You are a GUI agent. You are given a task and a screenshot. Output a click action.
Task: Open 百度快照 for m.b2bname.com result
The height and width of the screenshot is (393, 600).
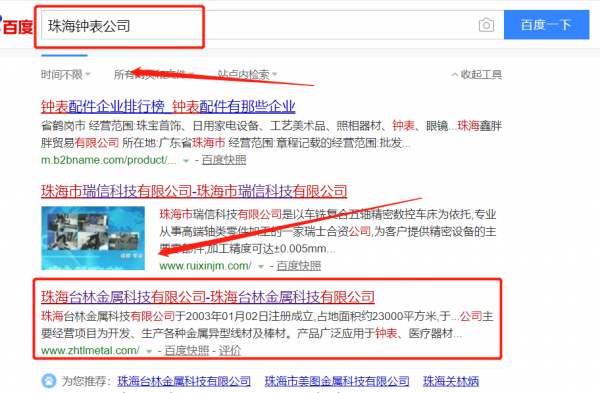point(224,160)
